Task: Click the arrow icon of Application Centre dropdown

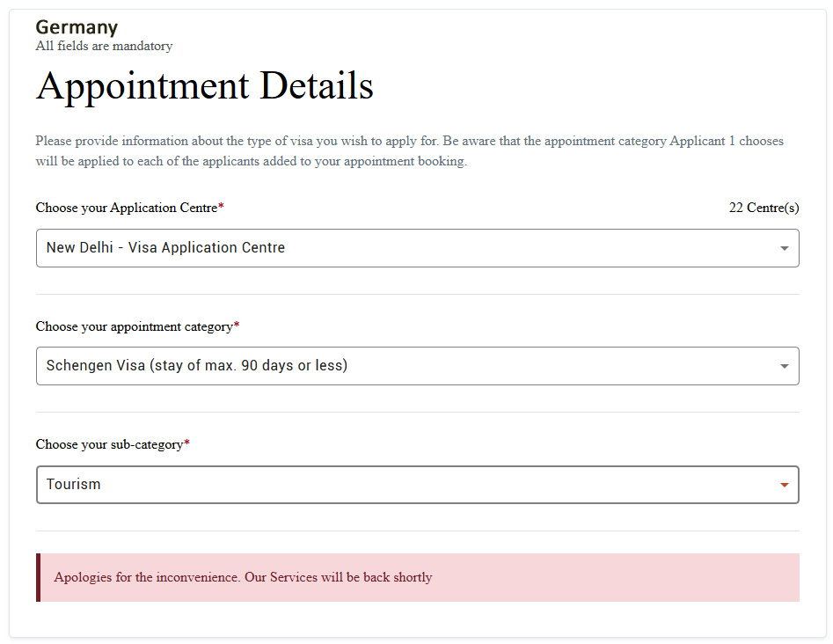Action: pyautogui.click(x=784, y=248)
